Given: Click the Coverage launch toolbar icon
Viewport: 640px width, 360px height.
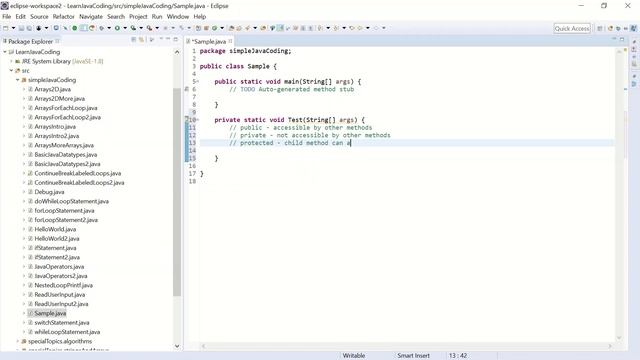Looking at the screenshot, I should pos(133,28).
